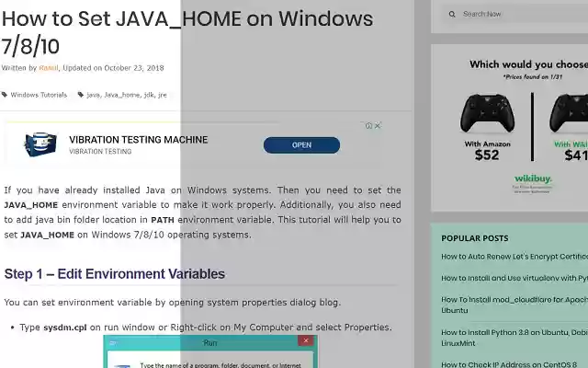Open How to Auto Renew Let's Encrypt post

(x=514, y=257)
